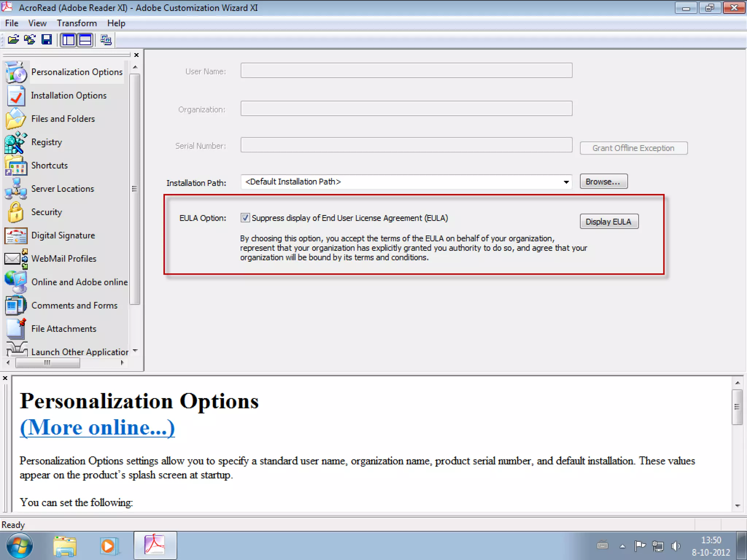The width and height of the screenshot is (747, 560).
Task: Uncheck Suppress display of EULA checkbox
Action: [245, 218]
